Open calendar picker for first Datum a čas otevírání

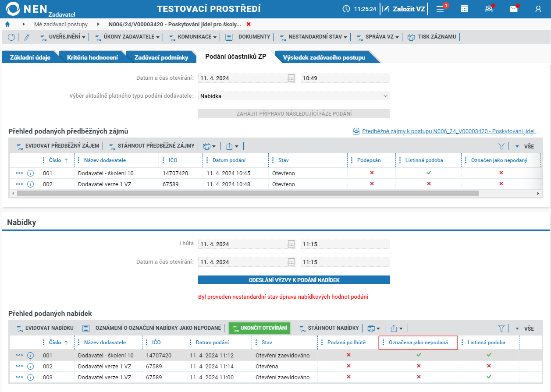point(291,78)
